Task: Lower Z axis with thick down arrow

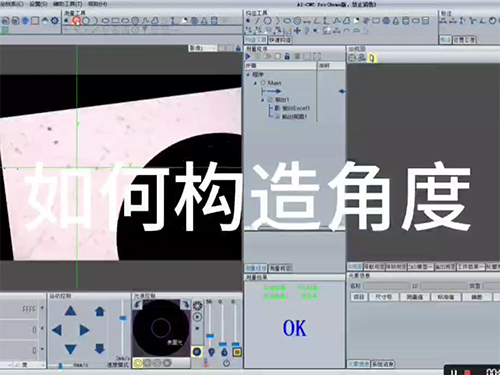Action: pos(100,349)
